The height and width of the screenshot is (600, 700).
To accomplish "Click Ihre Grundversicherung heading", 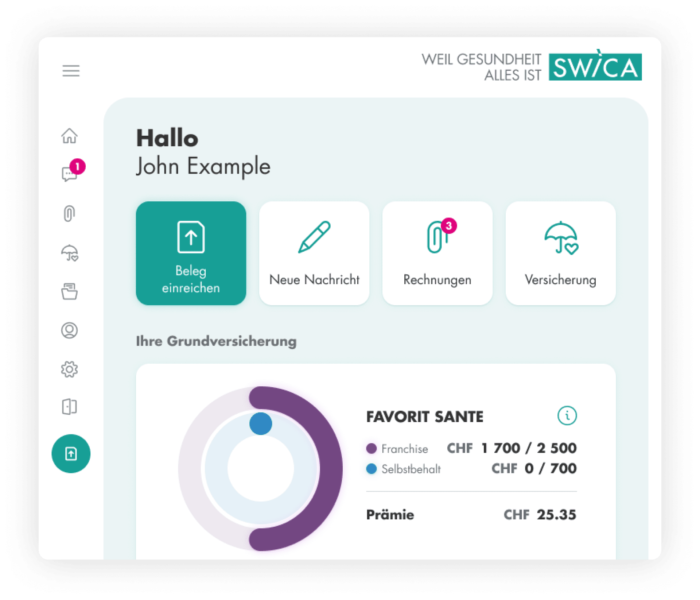I will click(216, 341).
